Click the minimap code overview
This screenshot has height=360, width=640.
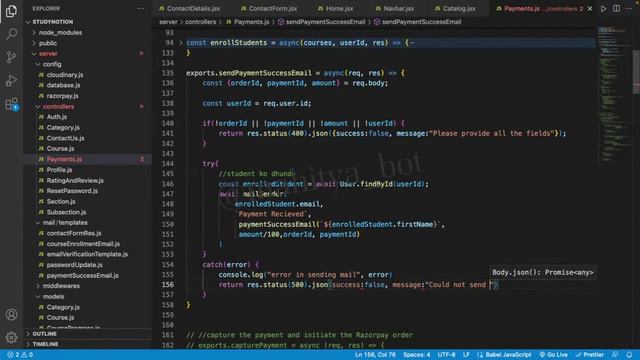tap(614, 94)
